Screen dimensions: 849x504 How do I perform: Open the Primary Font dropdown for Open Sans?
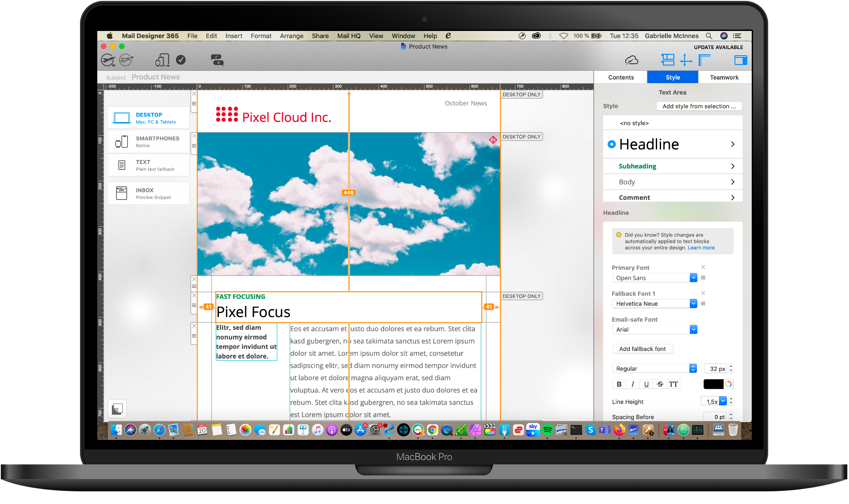(x=692, y=278)
